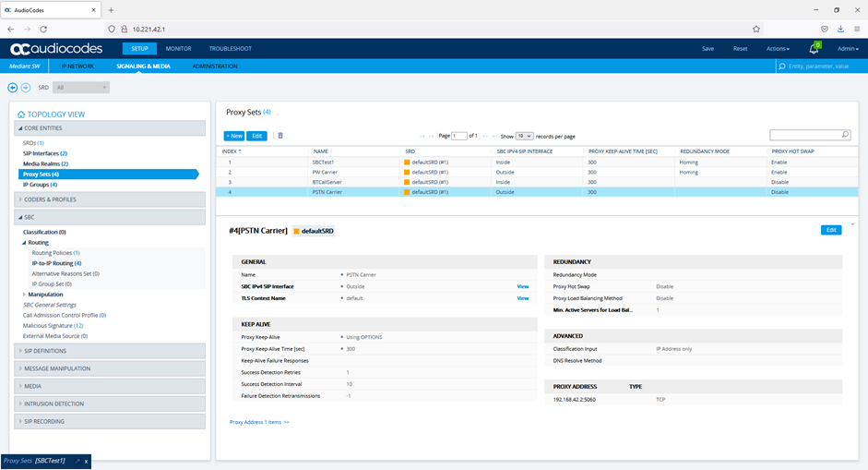Viewport: 868px width, 470px height.
Task: Pin the Proxy Sets [SBCTest1] bottom tab
Action: click(77, 461)
